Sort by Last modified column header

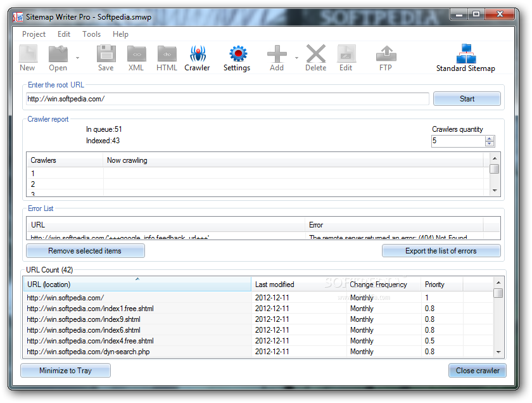[x=299, y=284]
